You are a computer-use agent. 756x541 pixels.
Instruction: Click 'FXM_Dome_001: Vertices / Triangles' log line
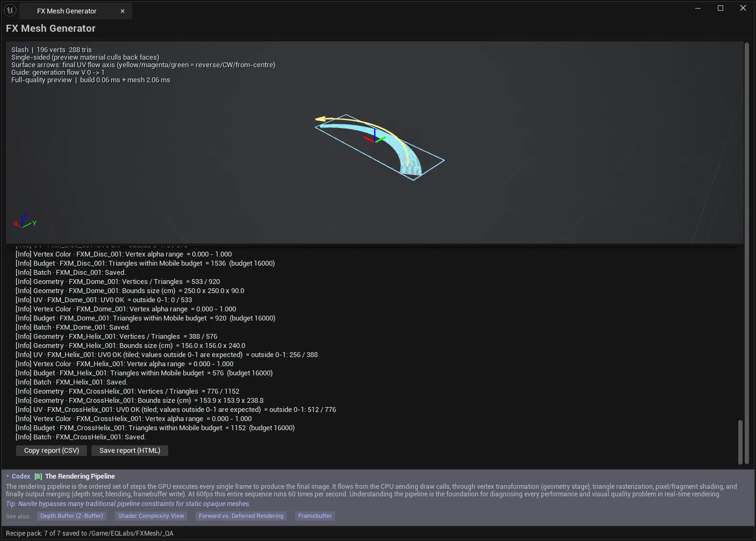pyautogui.click(x=118, y=282)
